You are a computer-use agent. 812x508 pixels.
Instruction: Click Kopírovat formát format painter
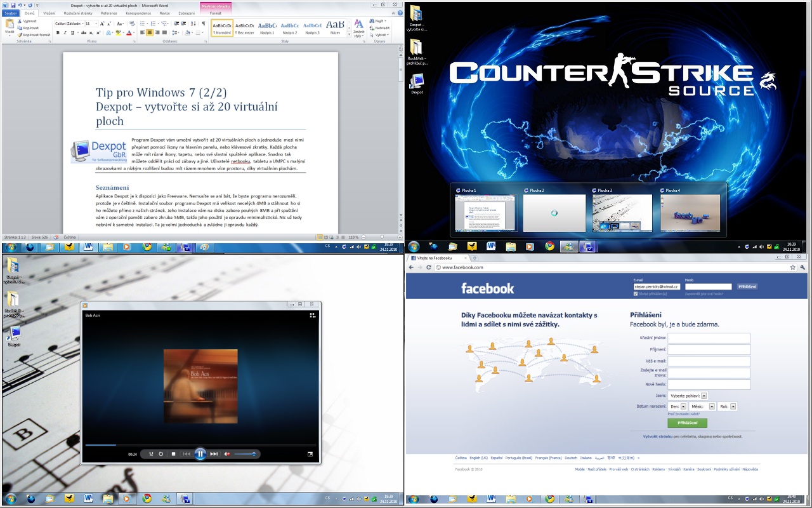[x=34, y=35]
